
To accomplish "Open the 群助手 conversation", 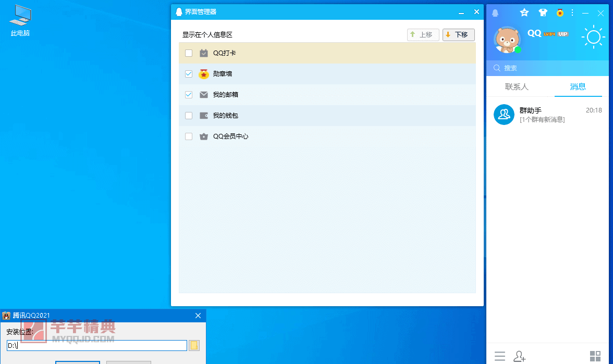I will pos(547,115).
